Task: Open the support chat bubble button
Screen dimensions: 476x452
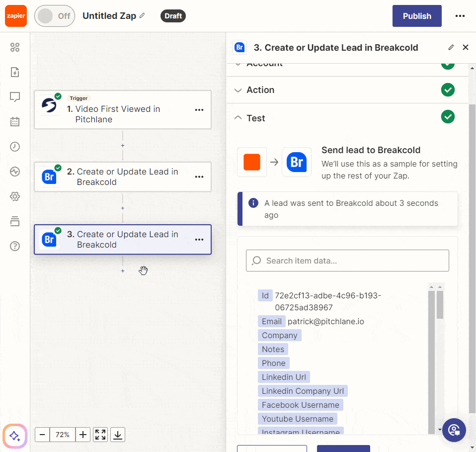Action: pyautogui.click(x=454, y=430)
